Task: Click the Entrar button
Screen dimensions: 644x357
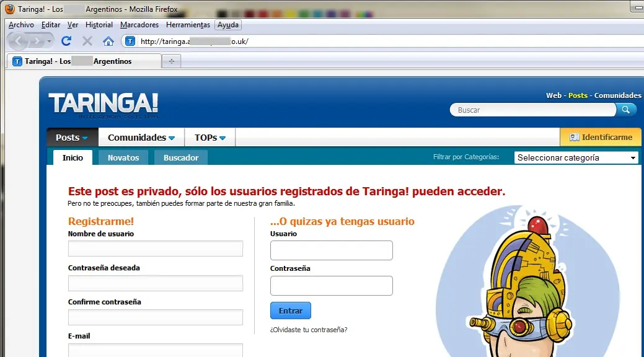Action: click(x=290, y=311)
